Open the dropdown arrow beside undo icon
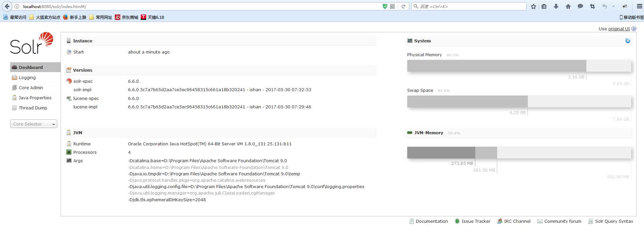 tap(613, 6)
